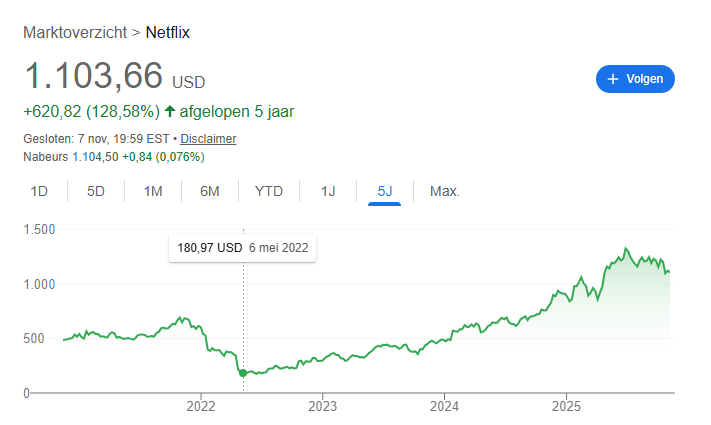Click the 2022 label on x-axis
The image size is (711, 425).
point(201,406)
